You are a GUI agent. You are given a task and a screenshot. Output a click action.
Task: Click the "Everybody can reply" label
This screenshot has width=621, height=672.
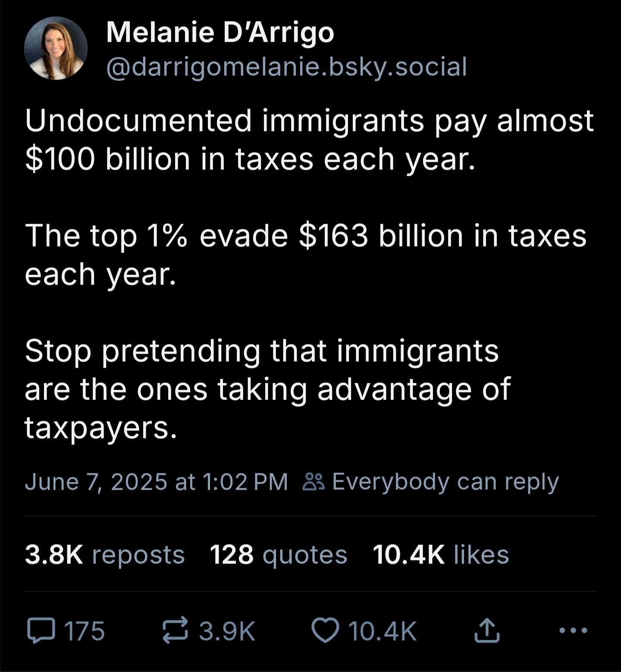[445, 482]
